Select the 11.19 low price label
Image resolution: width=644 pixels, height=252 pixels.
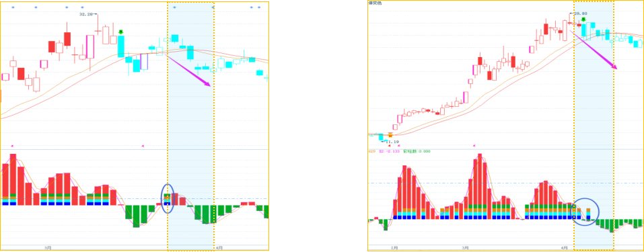392,142
